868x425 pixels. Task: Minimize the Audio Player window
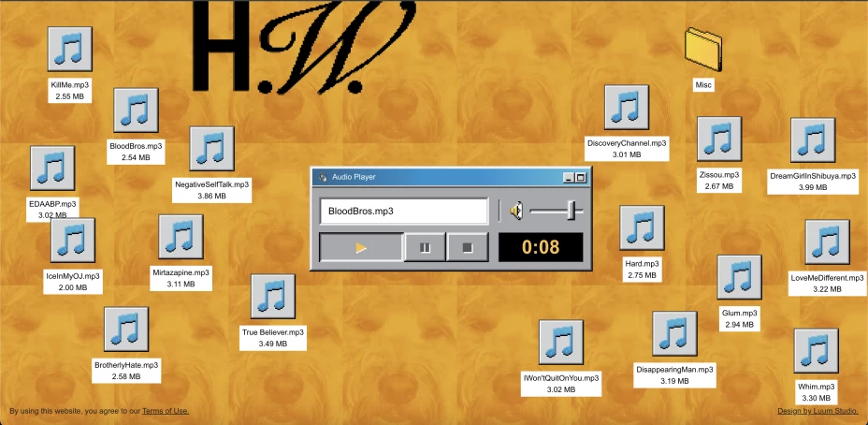click(x=569, y=177)
